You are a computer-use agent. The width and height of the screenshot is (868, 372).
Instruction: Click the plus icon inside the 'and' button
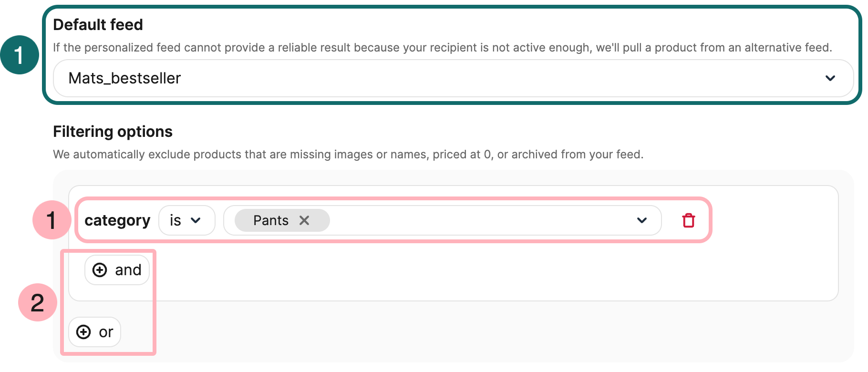click(x=100, y=269)
